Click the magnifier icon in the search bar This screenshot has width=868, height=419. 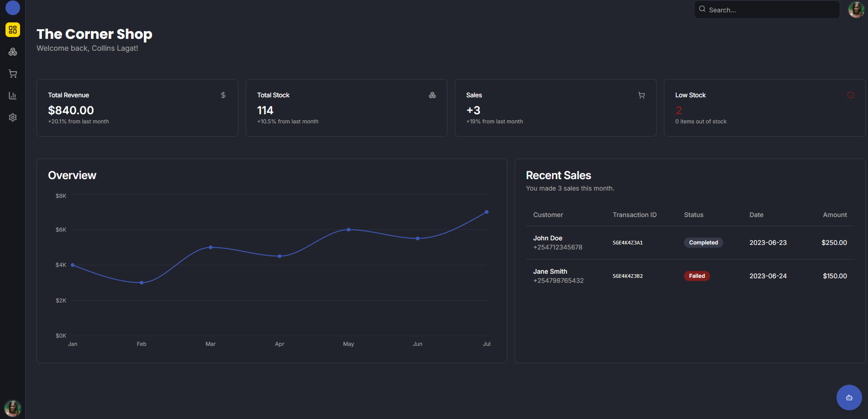coord(702,9)
